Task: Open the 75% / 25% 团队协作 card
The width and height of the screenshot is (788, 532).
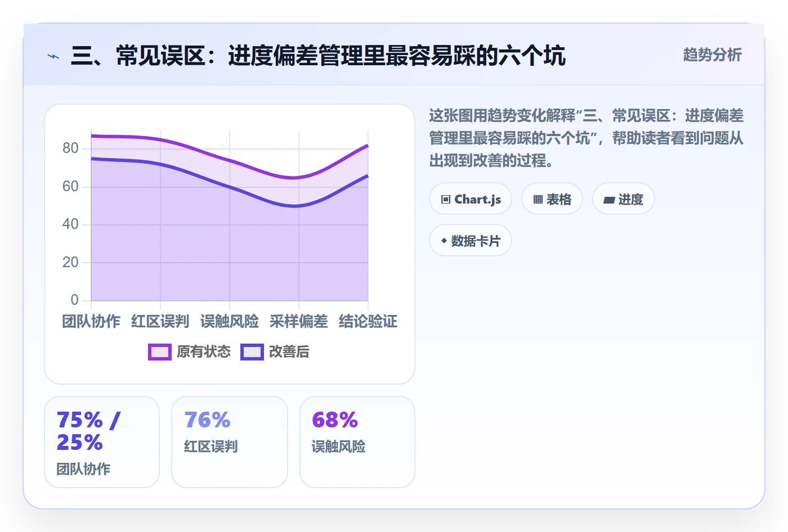Action: pos(102,442)
